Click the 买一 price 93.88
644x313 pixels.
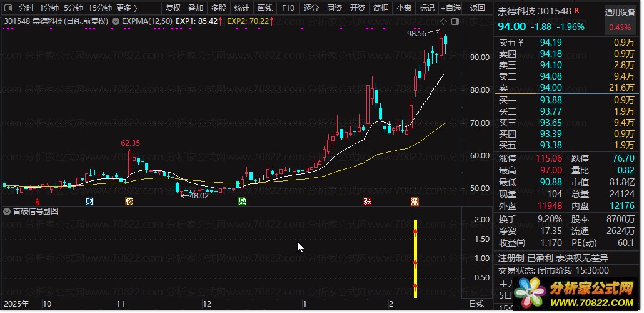pos(551,100)
